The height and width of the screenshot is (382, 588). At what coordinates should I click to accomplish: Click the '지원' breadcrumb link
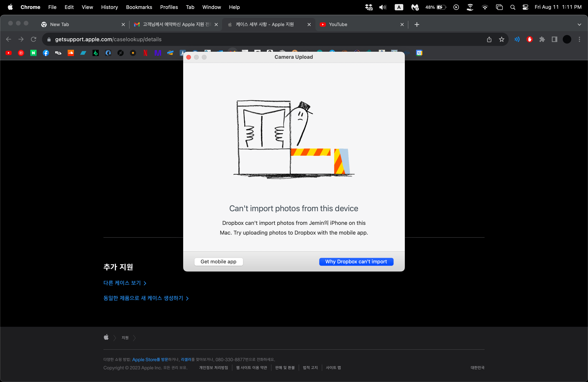[x=125, y=338]
